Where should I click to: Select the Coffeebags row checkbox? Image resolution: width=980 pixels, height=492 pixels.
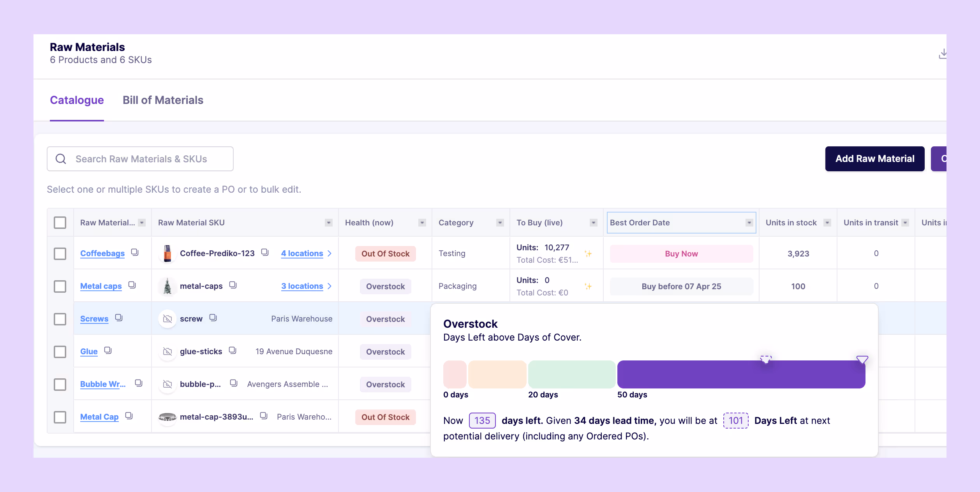[x=60, y=254]
